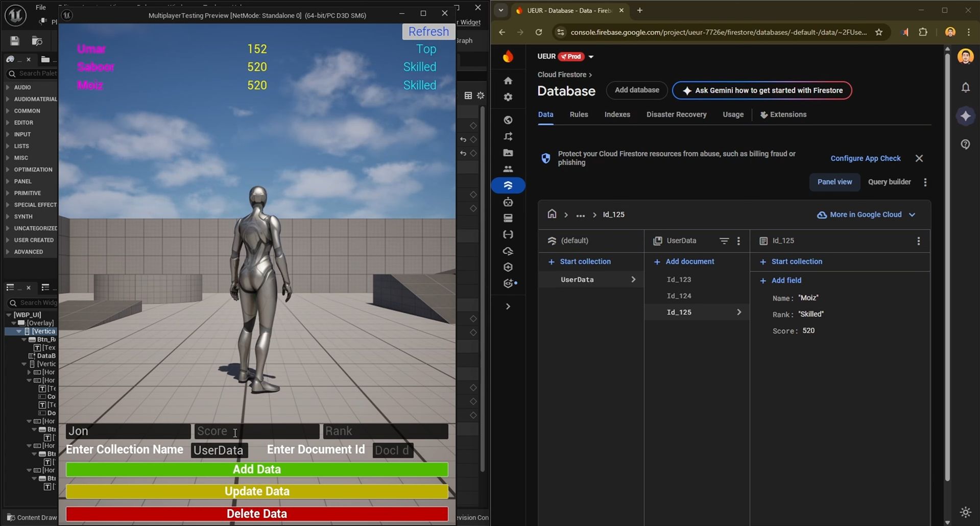Expand the Firebase sidebar navigation chevron

click(508, 306)
